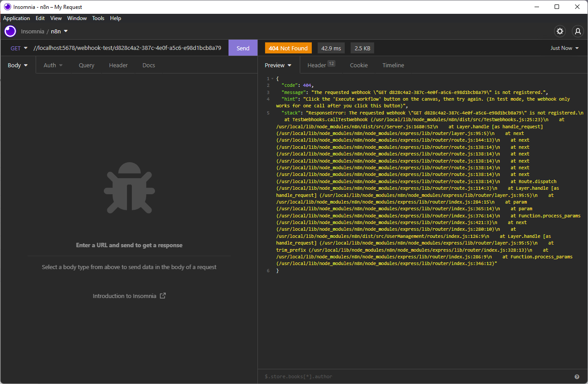The image size is (588, 384).
Task: Switch to the Query tab
Action: click(x=86, y=65)
